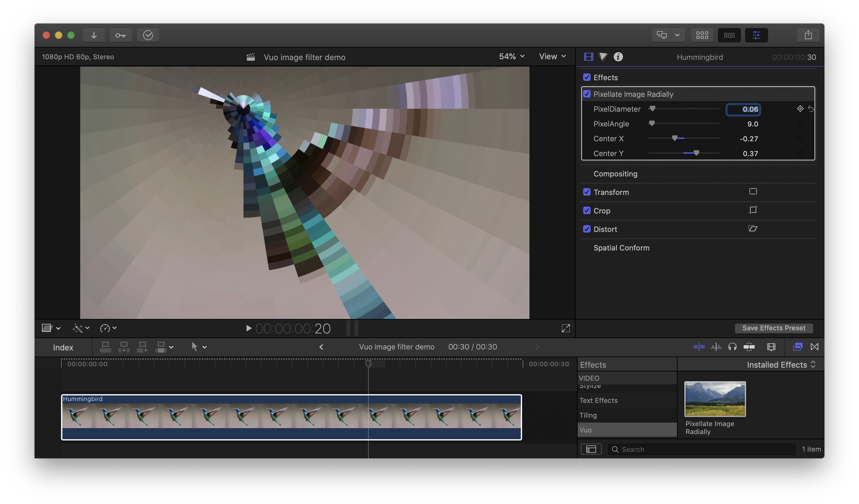
Task: Show the info inspector icon
Action: pyautogui.click(x=618, y=57)
